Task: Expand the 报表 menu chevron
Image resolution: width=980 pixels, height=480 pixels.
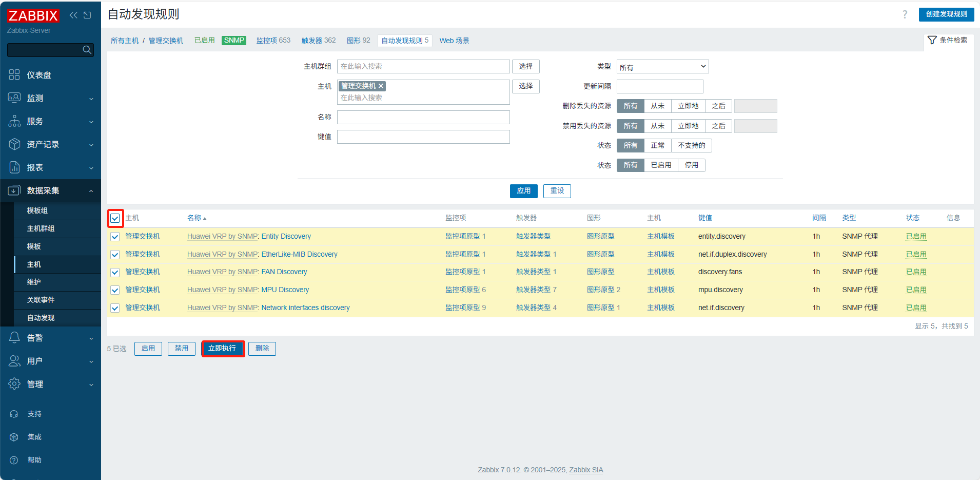Action: coord(91,168)
